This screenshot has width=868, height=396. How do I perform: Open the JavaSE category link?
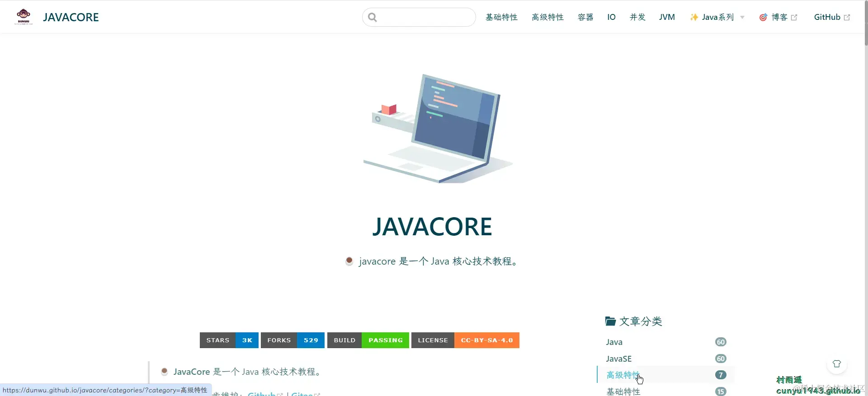coord(619,359)
